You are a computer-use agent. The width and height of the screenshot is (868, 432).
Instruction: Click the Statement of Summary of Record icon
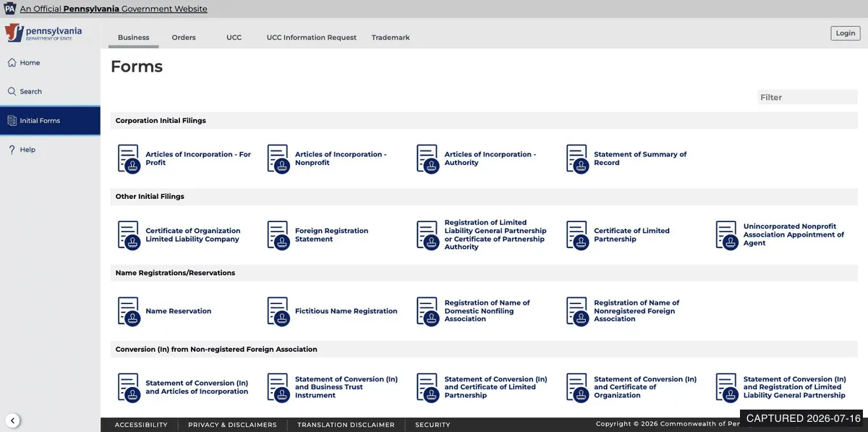point(576,158)
